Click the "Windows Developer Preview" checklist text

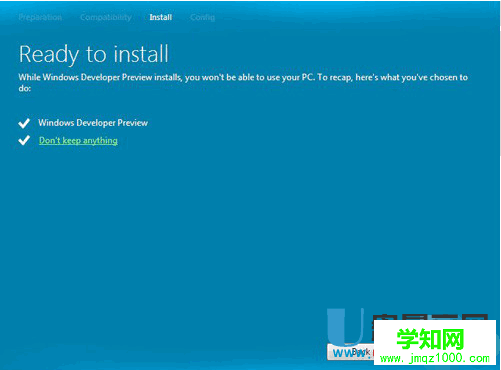[x=93, y=123]
